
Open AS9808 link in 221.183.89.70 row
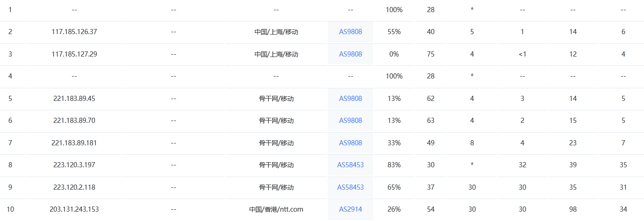pyautogui.click(x=350, y=121)
